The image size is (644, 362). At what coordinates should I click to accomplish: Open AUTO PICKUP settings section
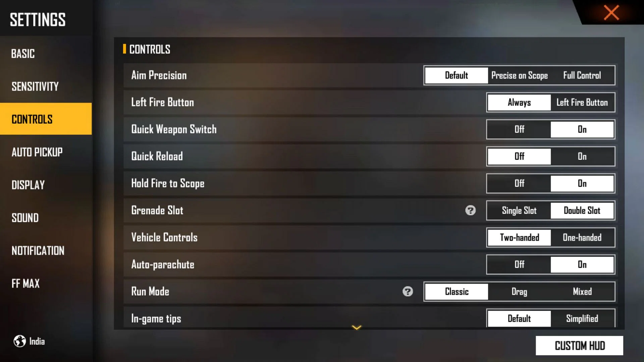click(37, 152)
